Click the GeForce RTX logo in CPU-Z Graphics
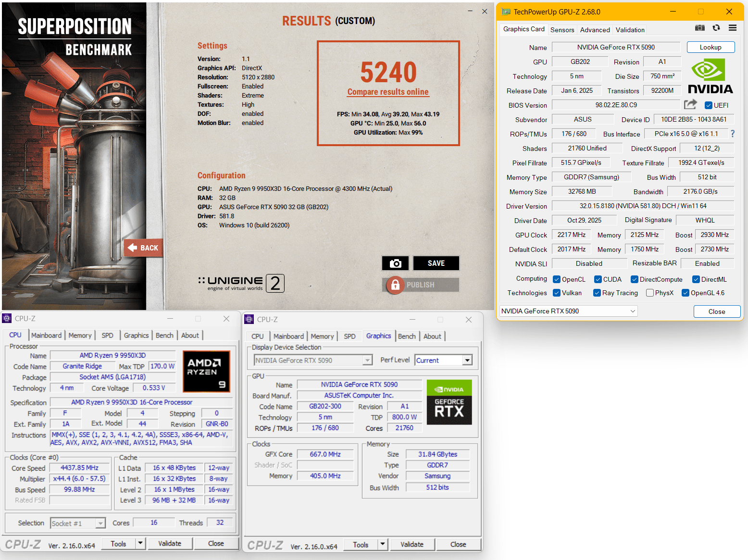 [449, 402]
